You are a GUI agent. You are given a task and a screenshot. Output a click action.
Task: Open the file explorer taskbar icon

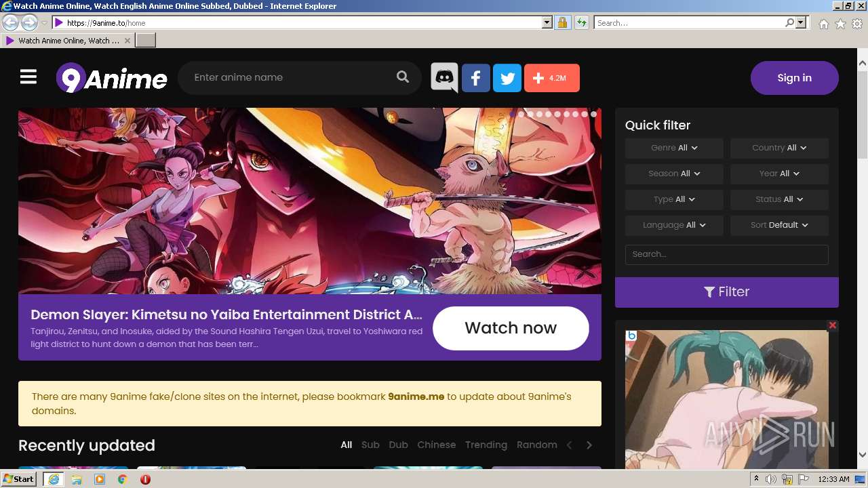77,479
